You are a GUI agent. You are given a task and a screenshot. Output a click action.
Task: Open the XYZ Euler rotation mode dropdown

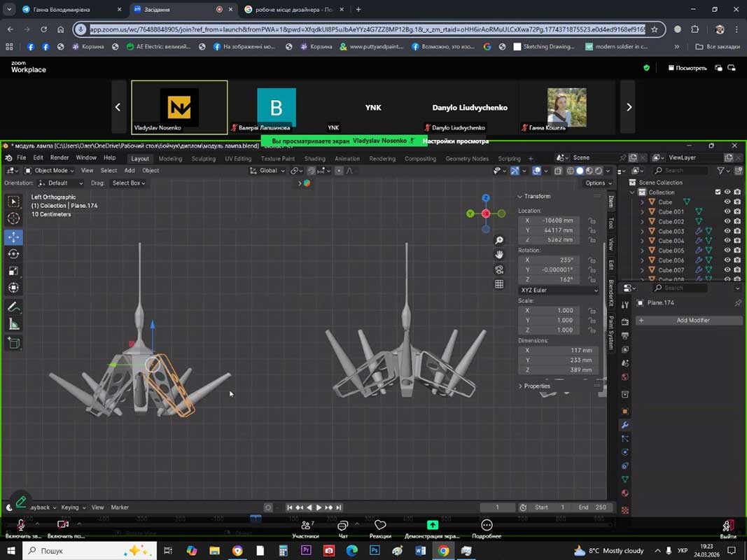click(x=559, y=290)
